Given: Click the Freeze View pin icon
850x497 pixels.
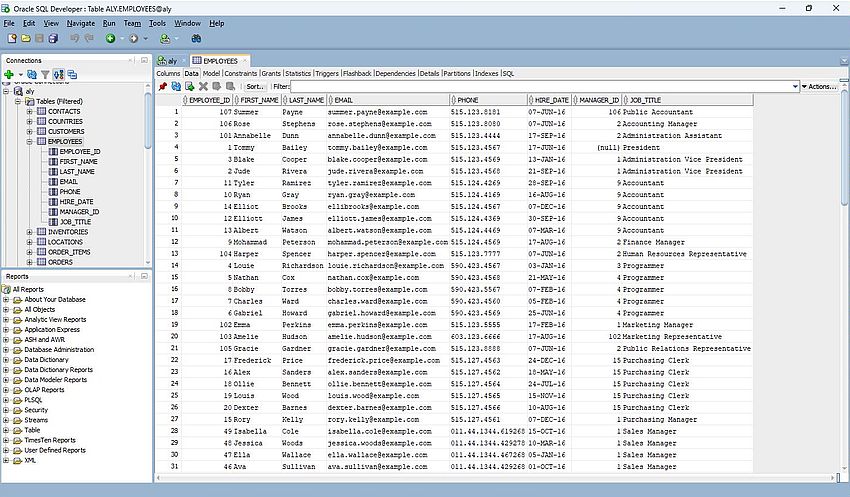Looking at the screenshot, I should point(163,87).
